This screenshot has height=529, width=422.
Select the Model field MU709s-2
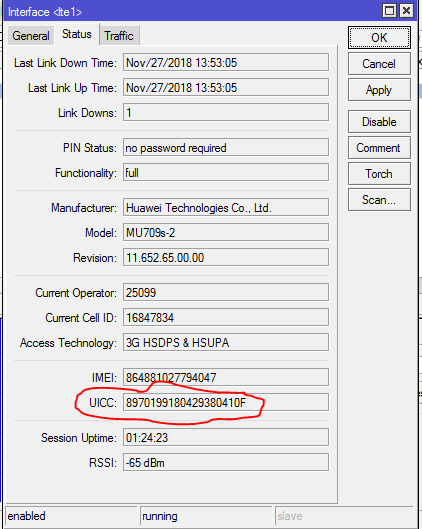point(226,232)
